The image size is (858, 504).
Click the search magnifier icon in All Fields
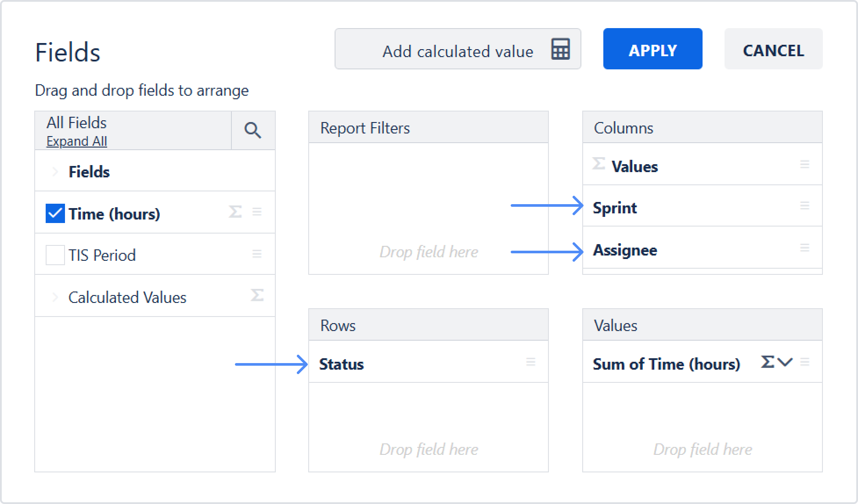[252, 130]
